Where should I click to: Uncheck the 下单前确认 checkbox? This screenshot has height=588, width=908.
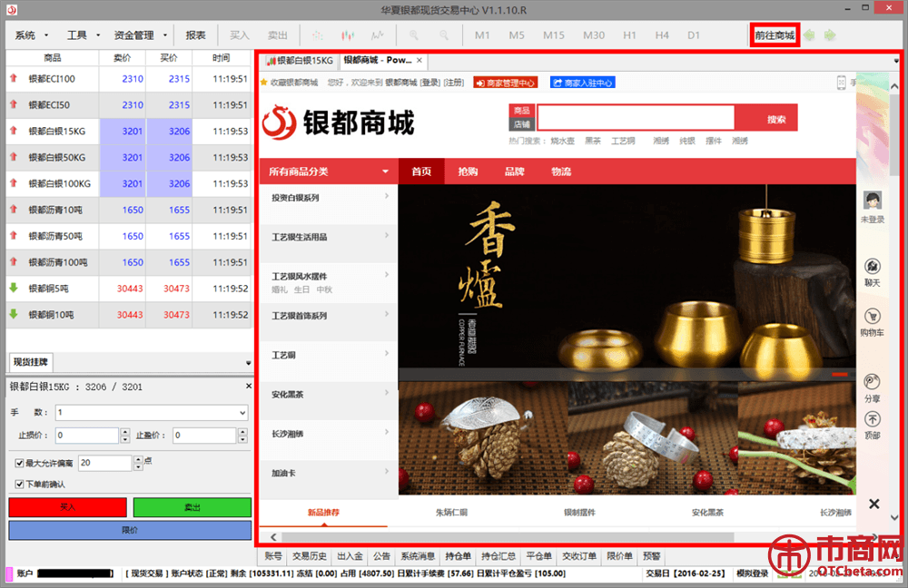coord(20,484)
